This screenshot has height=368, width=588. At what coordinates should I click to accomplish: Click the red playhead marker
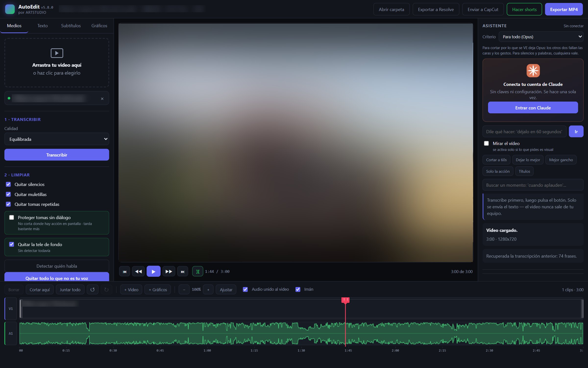tap(345, 300)
